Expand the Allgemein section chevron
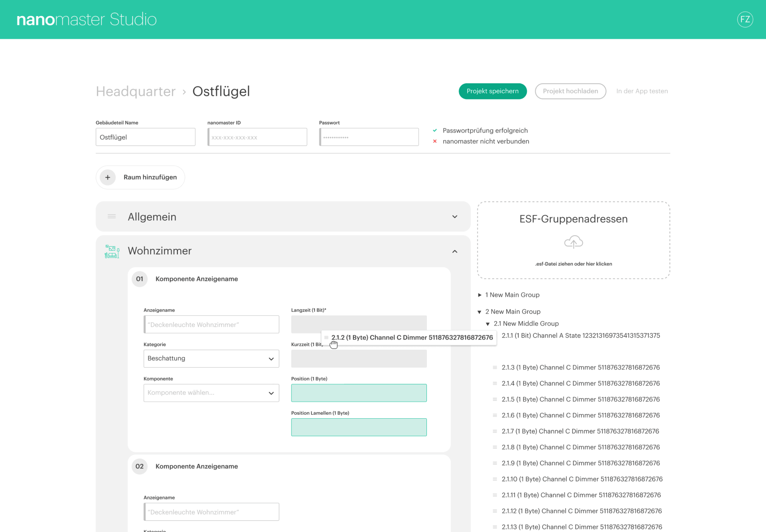 click(x=455, y=217)
